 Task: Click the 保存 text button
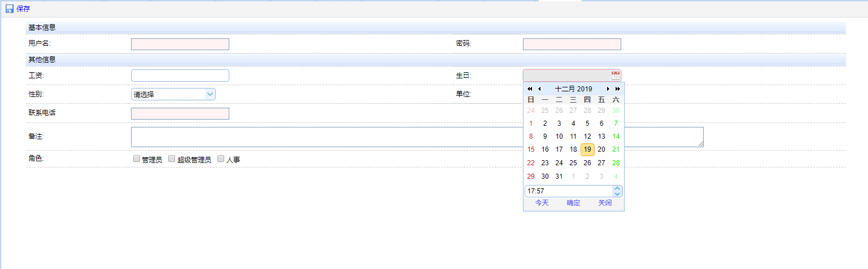click(23, 9)
